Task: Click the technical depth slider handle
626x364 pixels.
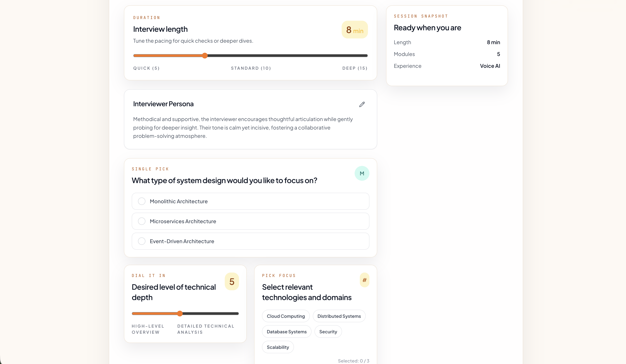Action: pyautogui.click(x=180, y=314)
